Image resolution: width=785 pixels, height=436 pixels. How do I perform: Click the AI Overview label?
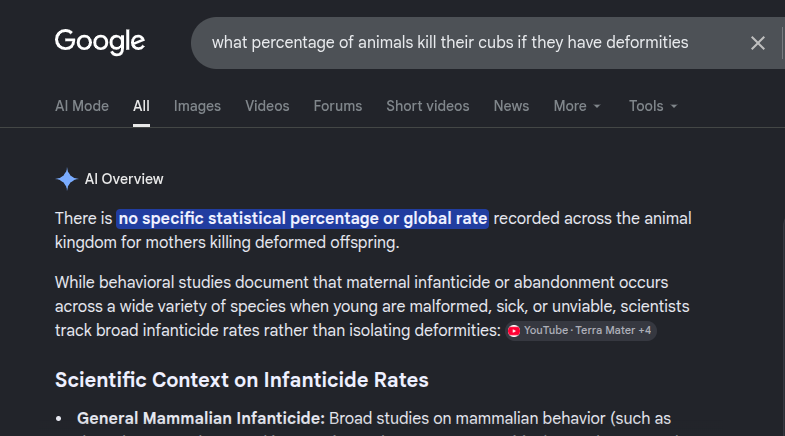124,179
